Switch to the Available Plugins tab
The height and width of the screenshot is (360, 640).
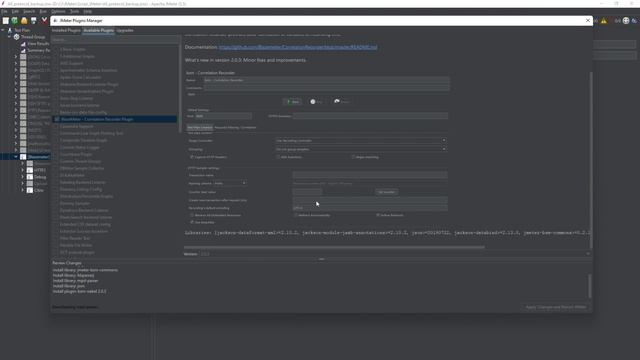tap(98, 30)
